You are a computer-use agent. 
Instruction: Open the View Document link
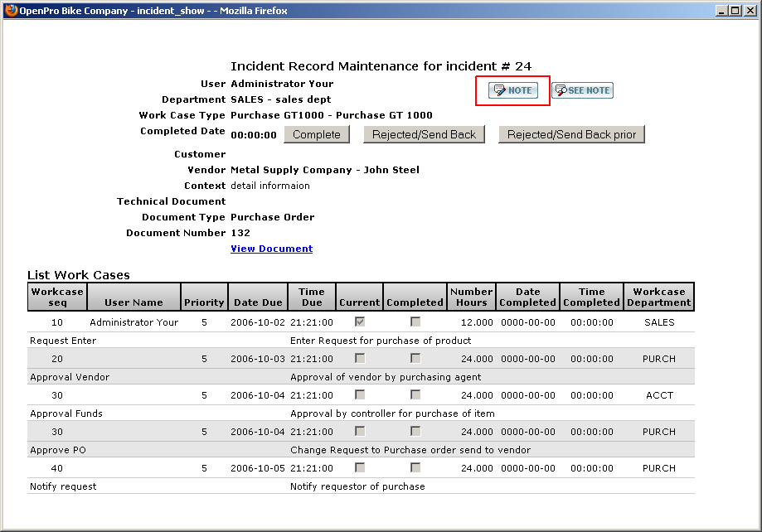[x=271, y=249]
